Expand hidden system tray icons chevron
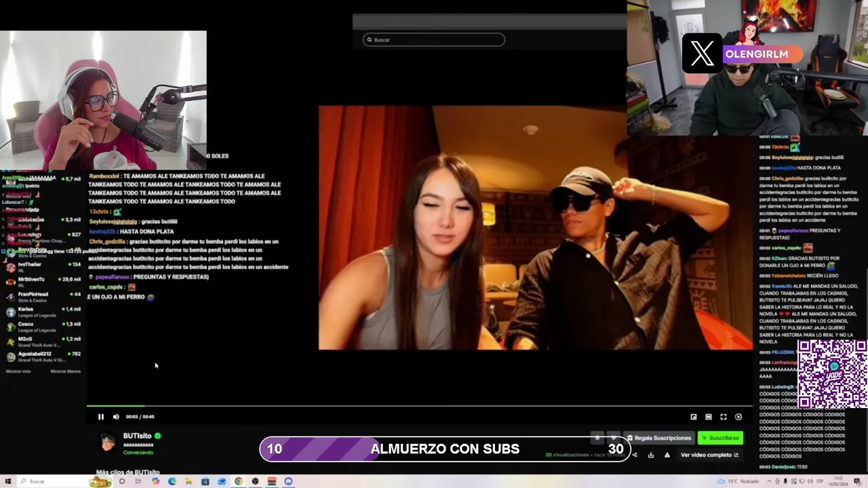This screenshot has height=488, width=868. 770,481
